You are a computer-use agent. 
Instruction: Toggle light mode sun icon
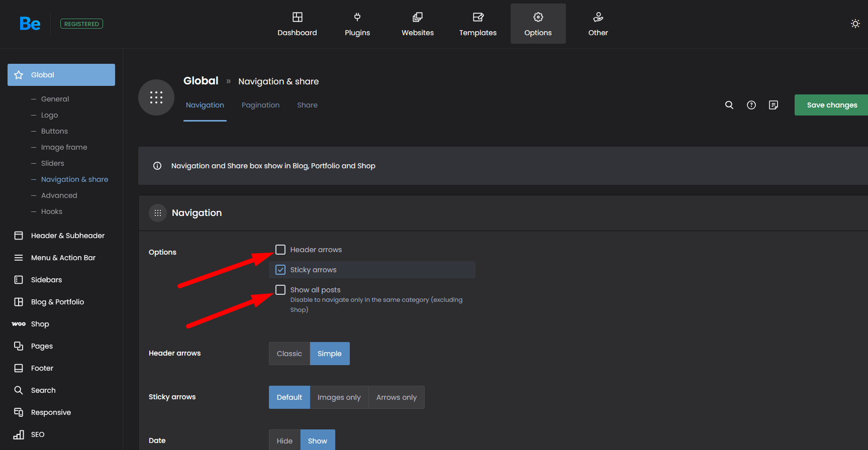pyautogui.click(x=855, y=24)
